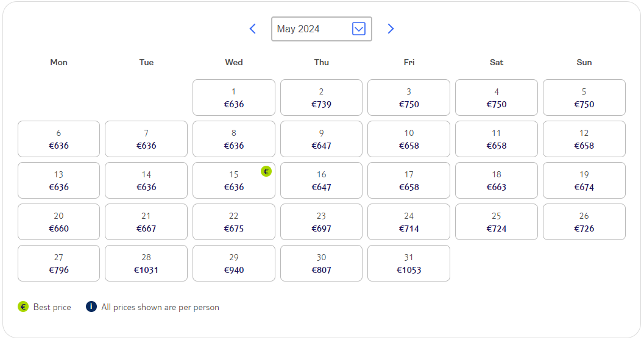Select May 1 priced at €636
The width and height of the screenshot is (644, 340).
pyautogui.click(x=234, y=97)
